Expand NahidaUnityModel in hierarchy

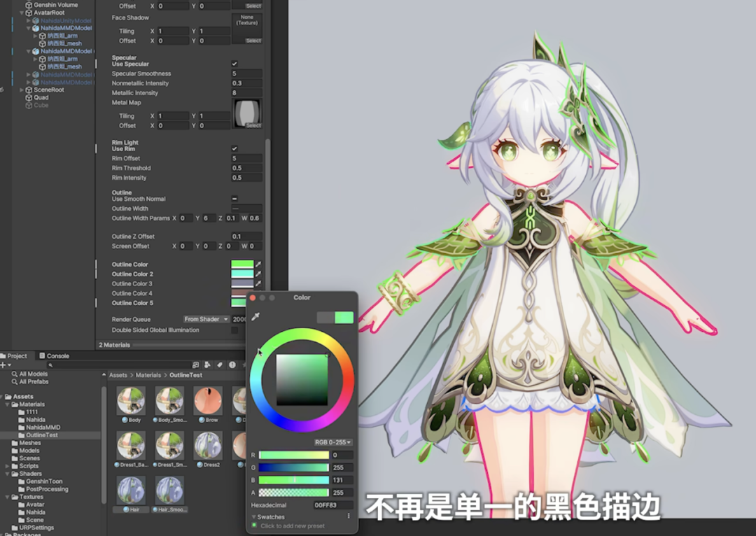tap(29, 21)
